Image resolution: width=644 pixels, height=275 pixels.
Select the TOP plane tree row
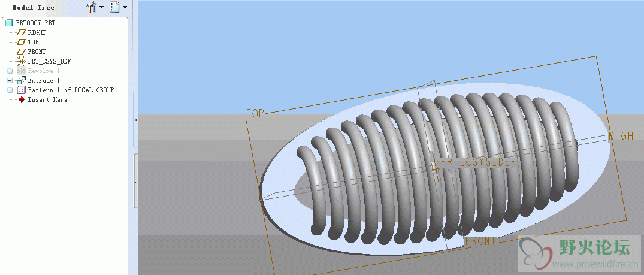34,42
